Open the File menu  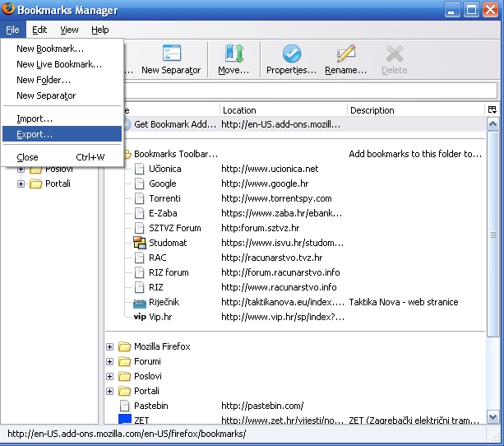(13, 30)
